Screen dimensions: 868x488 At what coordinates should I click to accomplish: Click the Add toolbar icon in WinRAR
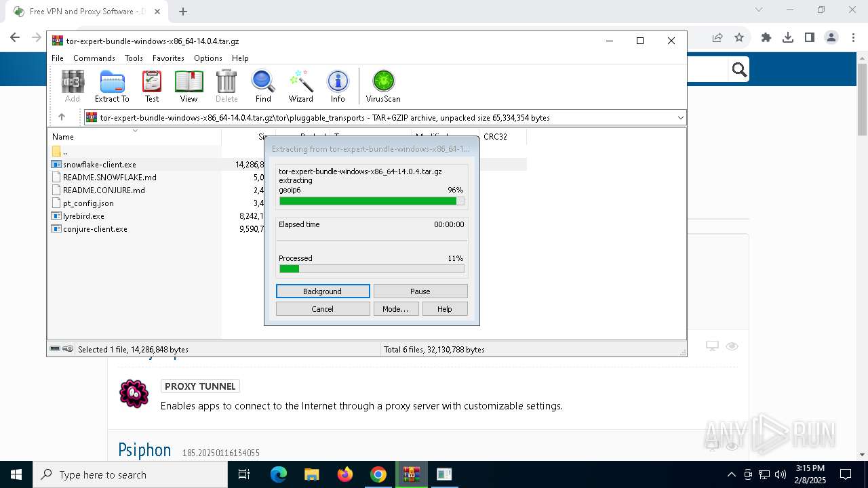pyautogui.click(x=73, y=86)
